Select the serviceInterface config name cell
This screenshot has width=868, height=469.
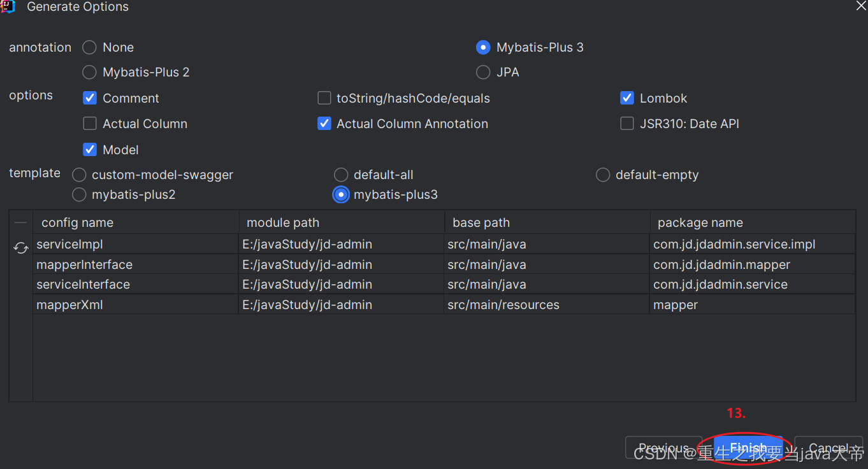point(136,284)
